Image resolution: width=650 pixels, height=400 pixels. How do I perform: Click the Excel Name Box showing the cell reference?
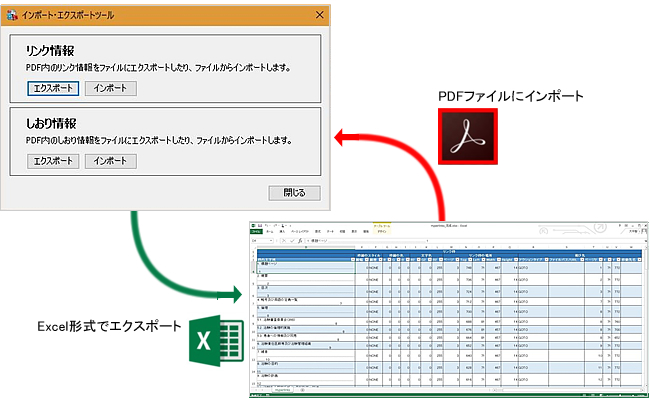[x=260, y=241]
